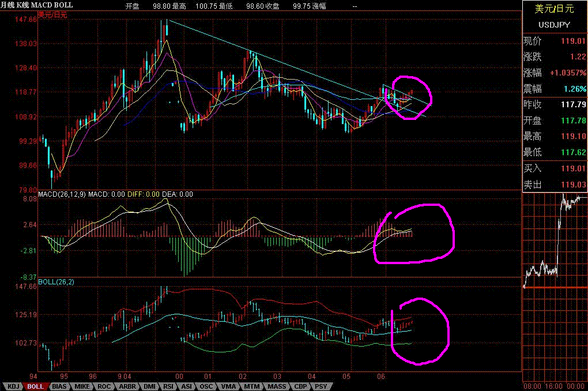Click the intraday mini chart on the right

pyautogui.click(x=553, y=283)
